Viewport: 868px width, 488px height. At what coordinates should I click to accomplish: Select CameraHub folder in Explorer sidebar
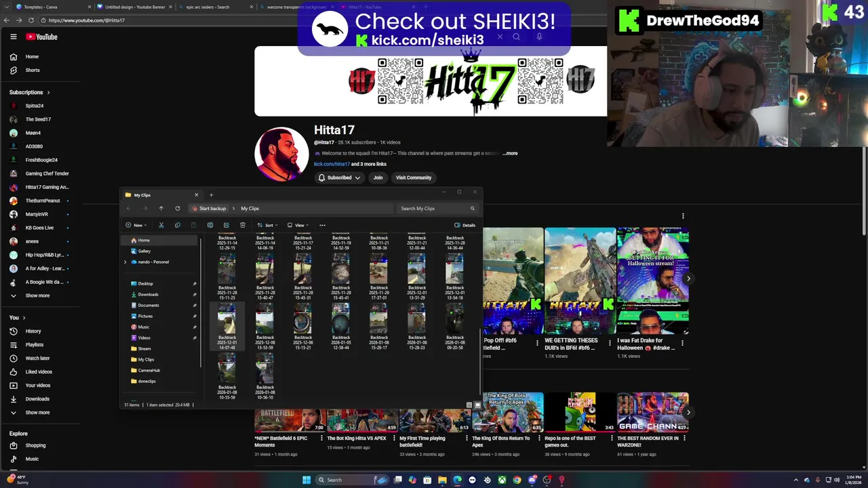pyautogui.click(x=149, y=371)
